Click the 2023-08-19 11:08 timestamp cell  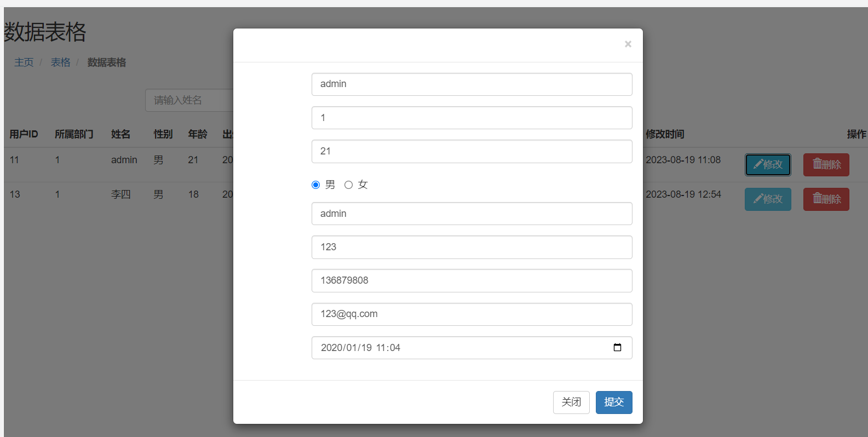point(683,160)
